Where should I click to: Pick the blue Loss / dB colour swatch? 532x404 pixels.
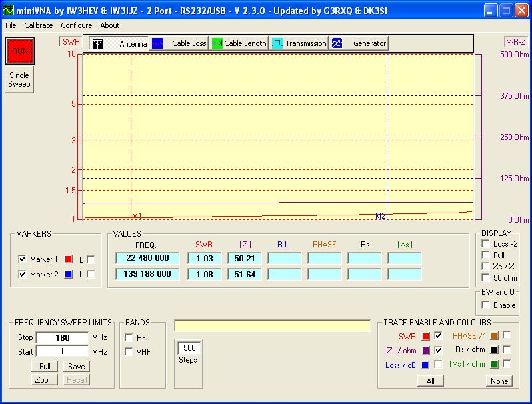[425, 365]
